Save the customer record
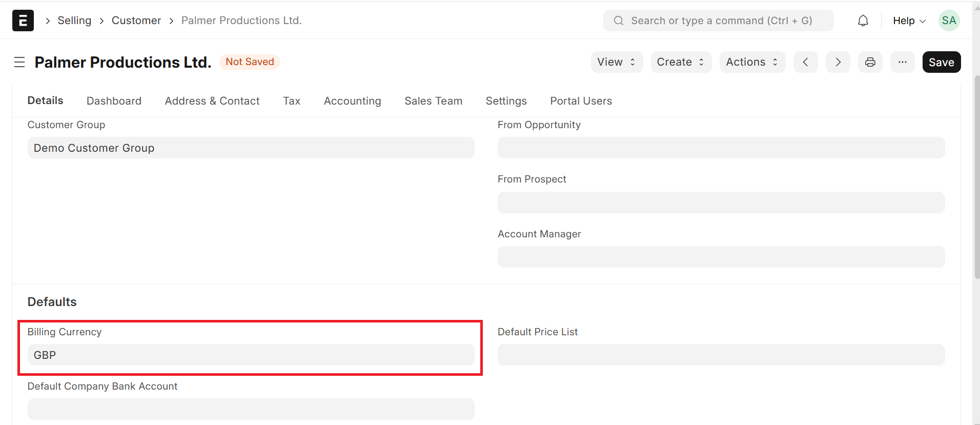 (941, 62)
